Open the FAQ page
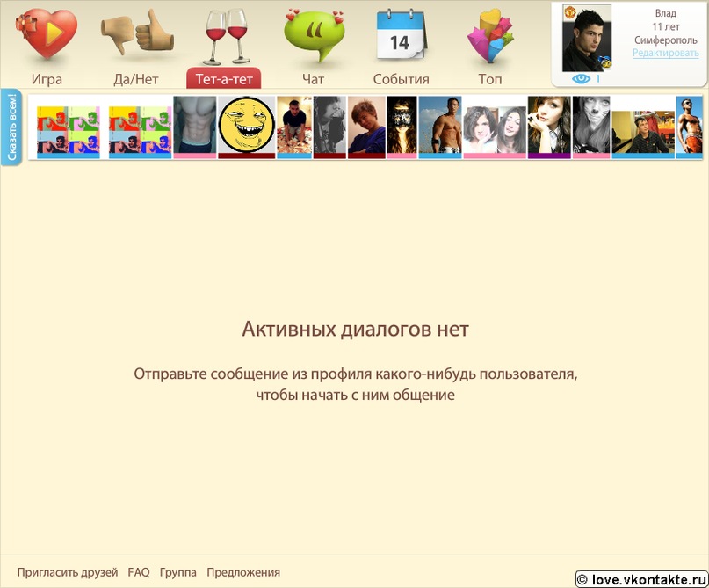The image size is (709, 588). pyautogui.click(x=139, y=571)
